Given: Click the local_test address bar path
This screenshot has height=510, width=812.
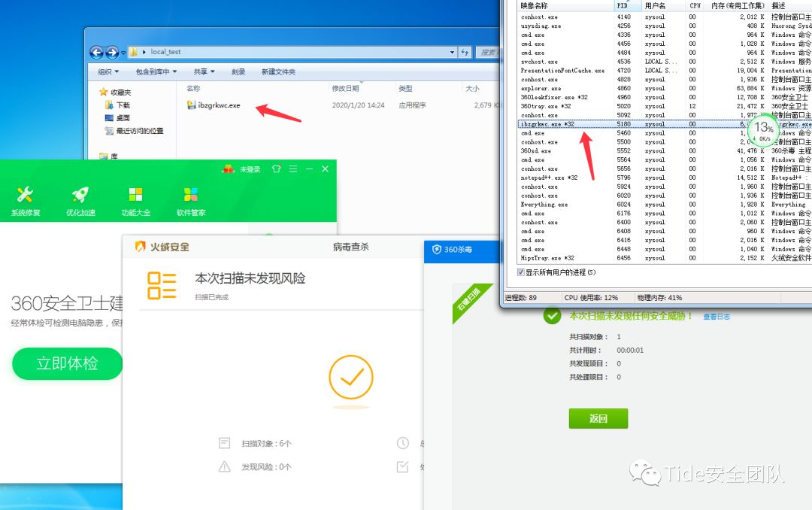Looking at the screenshot, I should click(165, 52).
